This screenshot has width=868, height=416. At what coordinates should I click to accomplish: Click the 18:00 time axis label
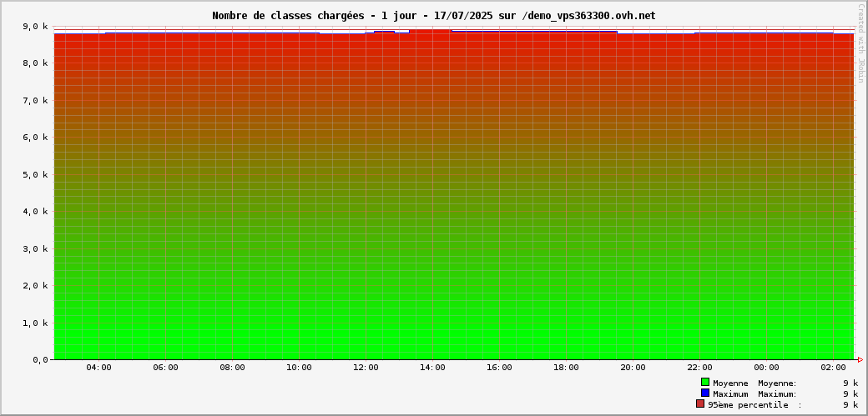click(566, 368)
